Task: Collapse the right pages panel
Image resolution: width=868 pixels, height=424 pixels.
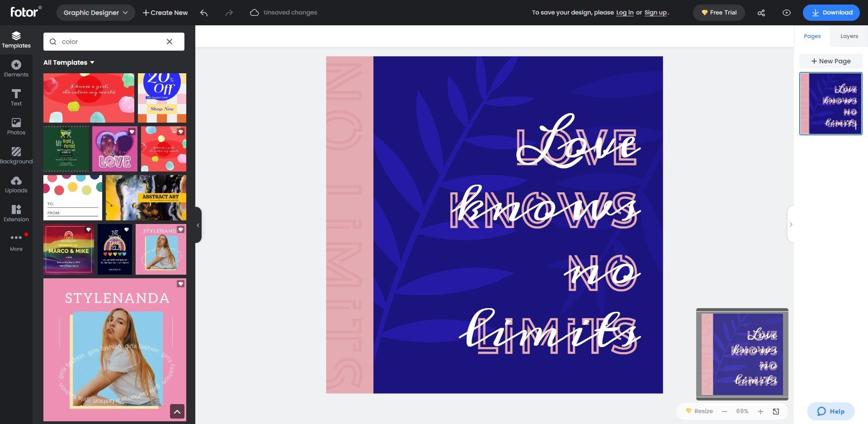Action: point(791,224)
